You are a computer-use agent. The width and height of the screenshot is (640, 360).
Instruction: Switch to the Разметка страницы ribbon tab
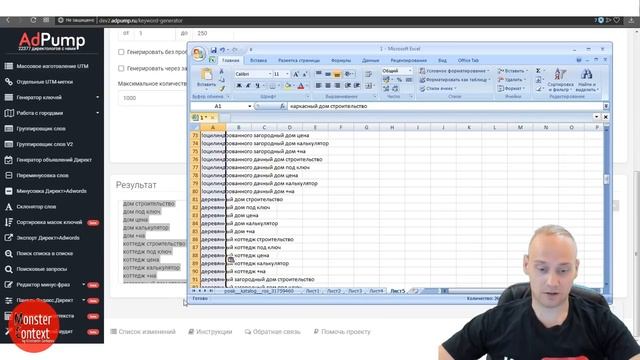[299, 60]
